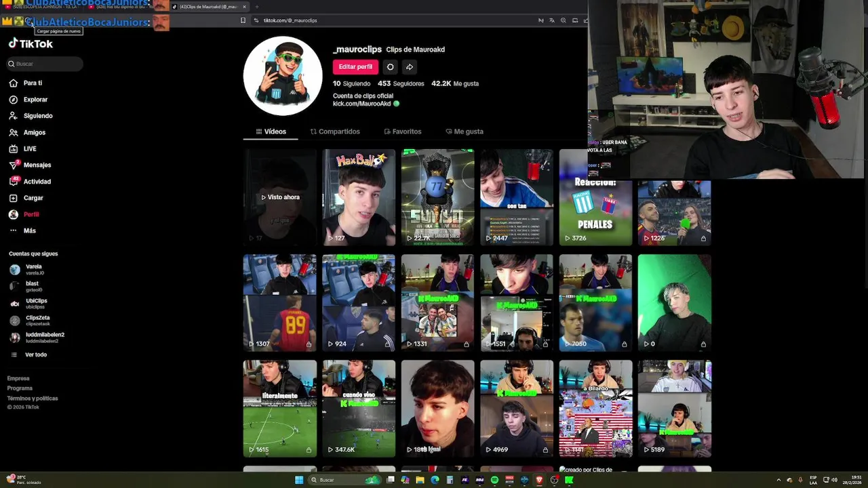The width and height of the screenshot is (868, 488).
Task: Open the Visto ahora video
Action: tap(280, 197)
